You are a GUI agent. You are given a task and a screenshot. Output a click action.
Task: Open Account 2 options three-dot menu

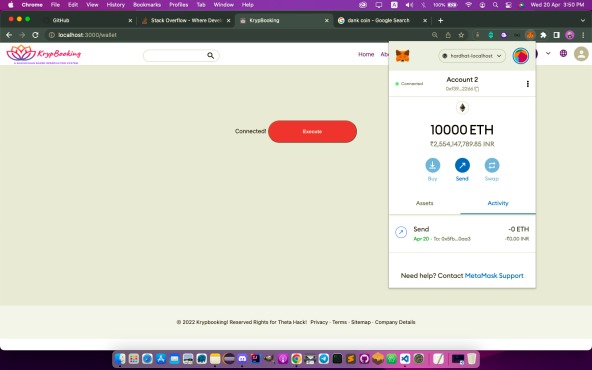pos(527,84)
